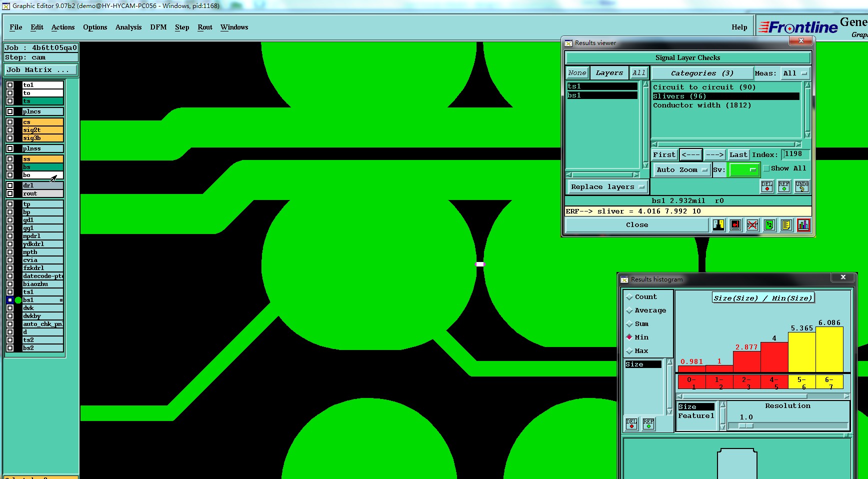Open the Edit menu
868x479 pixels.
[37, 27]
